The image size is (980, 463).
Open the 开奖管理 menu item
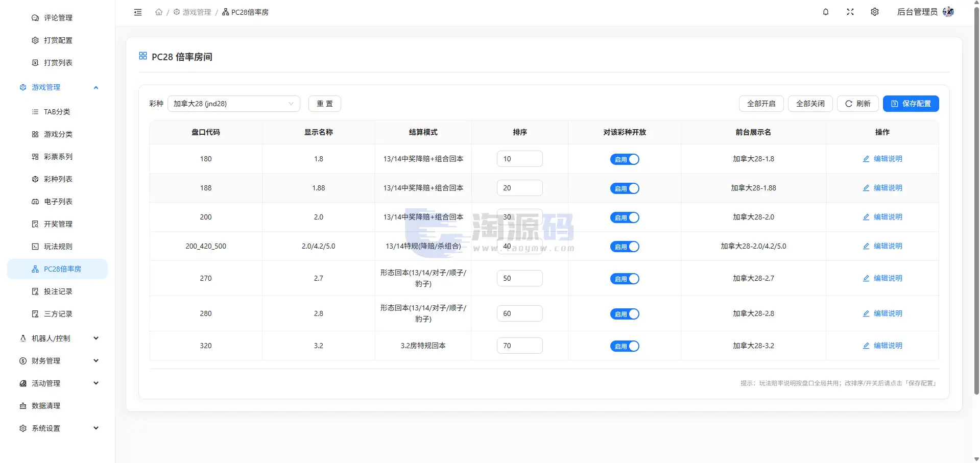click(58, 224)
